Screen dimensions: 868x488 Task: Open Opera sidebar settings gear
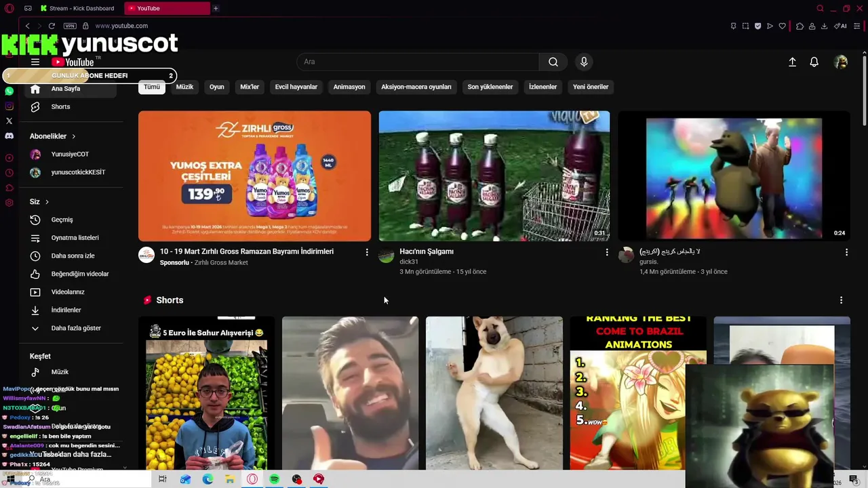[9, 203]
